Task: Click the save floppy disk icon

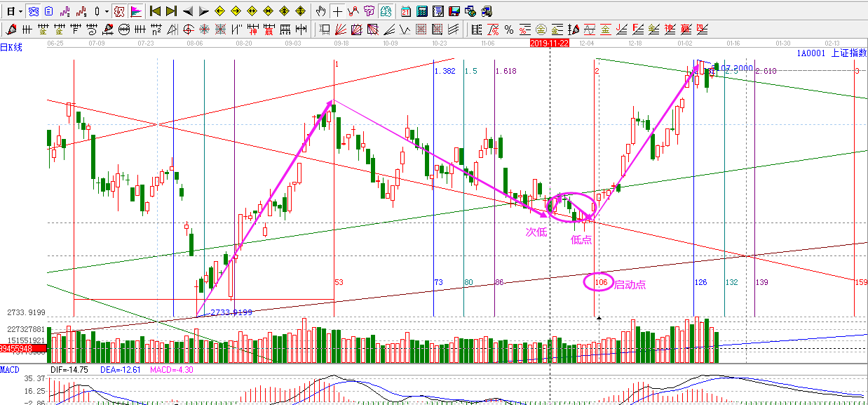Action: (x=454, y=11)
